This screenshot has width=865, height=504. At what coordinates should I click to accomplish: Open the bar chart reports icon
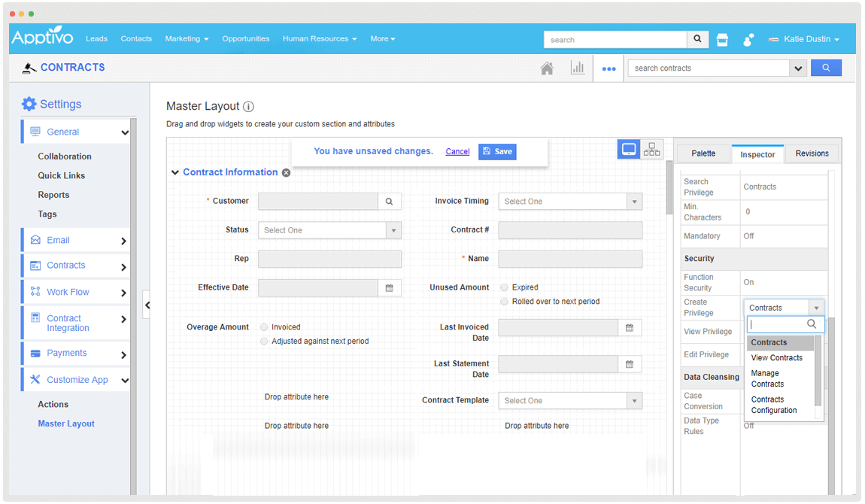coord(578,68)
